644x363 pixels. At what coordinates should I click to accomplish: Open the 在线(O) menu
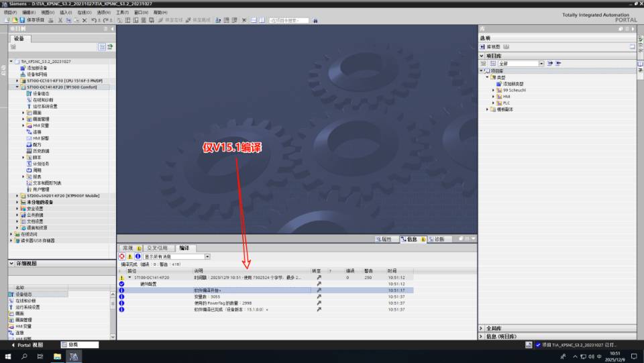(x=85, y=12)
